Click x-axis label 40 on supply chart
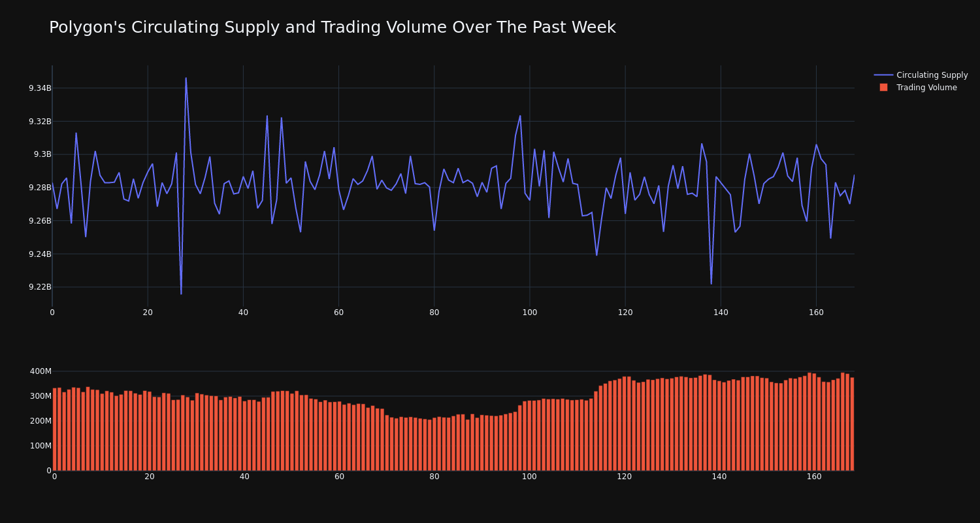 click(243, 312)
